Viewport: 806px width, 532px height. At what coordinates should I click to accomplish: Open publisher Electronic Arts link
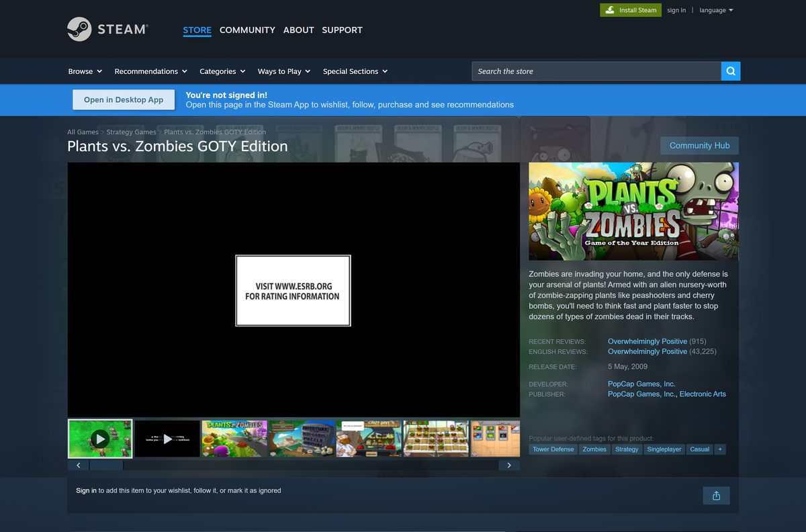coord(703,394)
